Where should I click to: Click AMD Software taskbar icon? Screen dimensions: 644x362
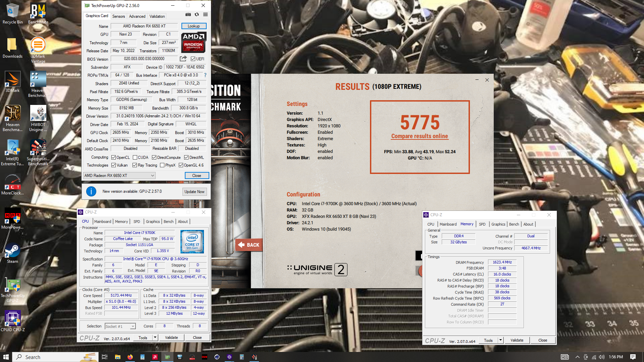point(155,357)
